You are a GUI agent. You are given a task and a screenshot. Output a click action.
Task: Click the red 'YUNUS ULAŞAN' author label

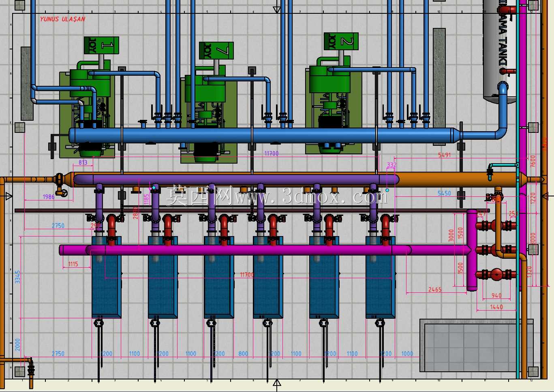(x=62, y=19)
